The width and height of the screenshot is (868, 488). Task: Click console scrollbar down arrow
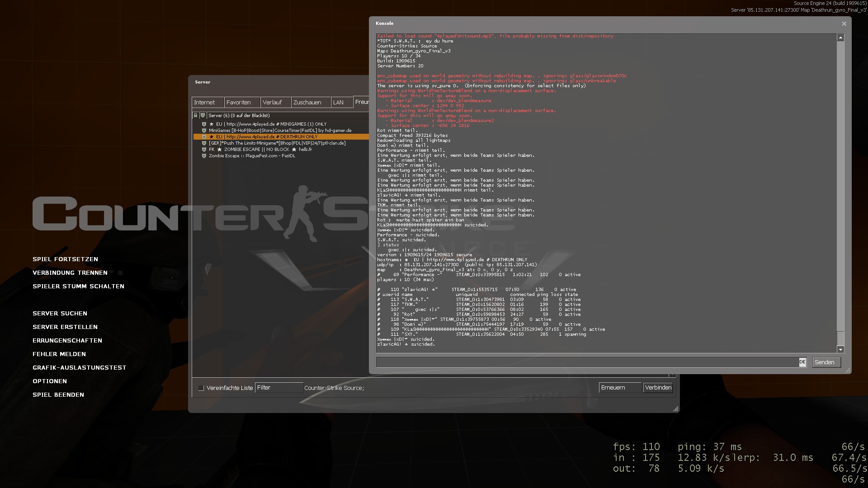tap(840, 349)
